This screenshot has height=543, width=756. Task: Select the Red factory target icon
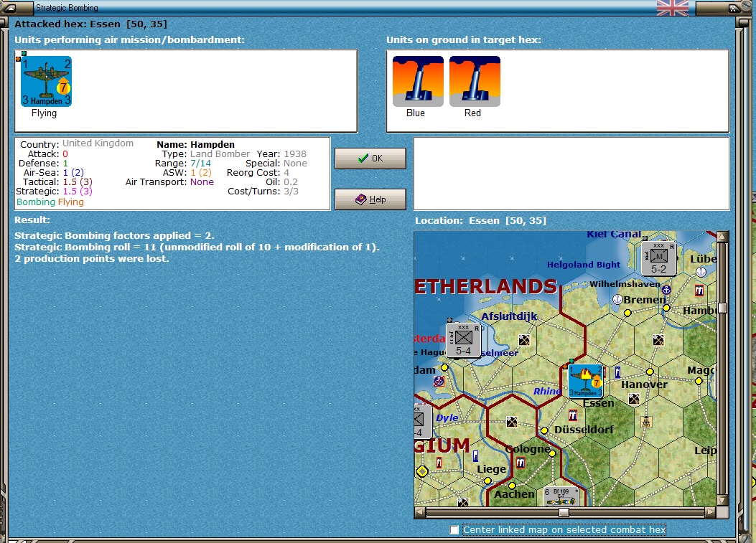coord(475,81)
